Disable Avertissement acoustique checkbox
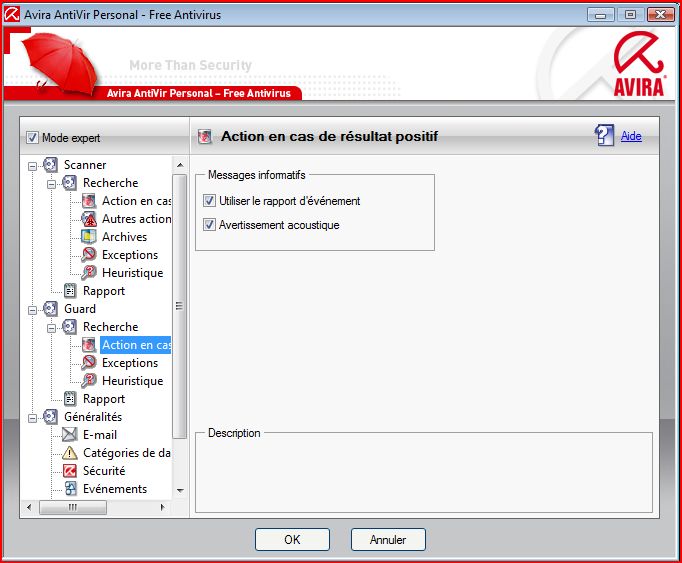The width and height of the screenshot is (682, 563). click(x=209, y=225)
